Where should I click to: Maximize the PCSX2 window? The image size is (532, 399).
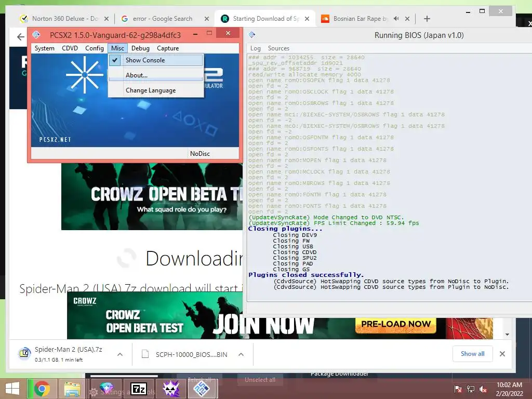[209, 33]
